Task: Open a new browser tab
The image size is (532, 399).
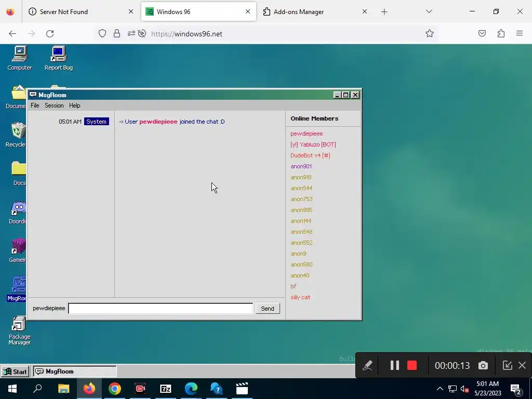Action: (x=384, y=12)
